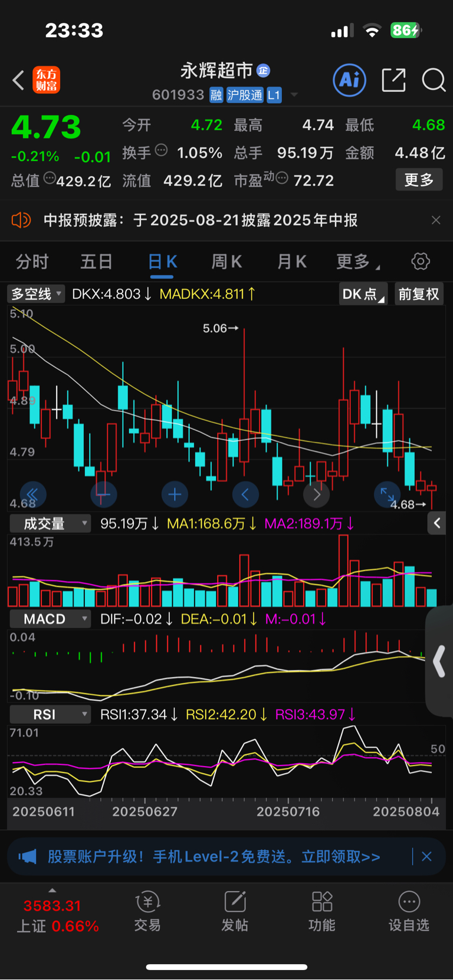
Task: Switch to 五日 tab
Action: tap(96, 262)
